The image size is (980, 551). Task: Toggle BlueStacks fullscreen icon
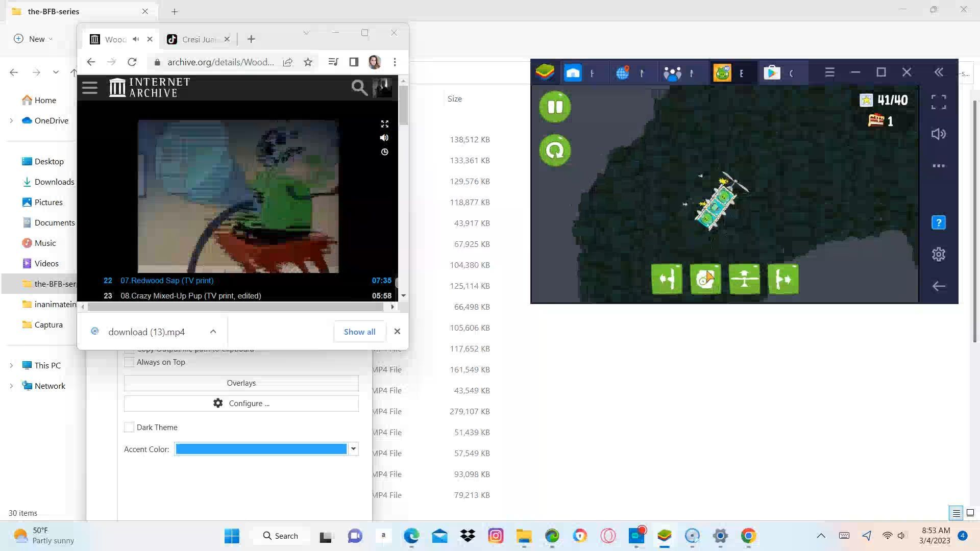(938, 102)
